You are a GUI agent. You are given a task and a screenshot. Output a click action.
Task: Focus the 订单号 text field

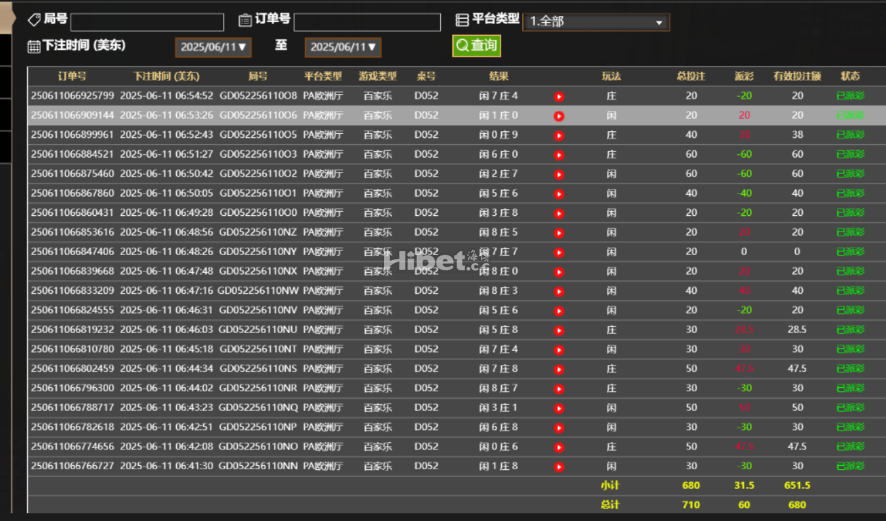click(x=367, y=21)
